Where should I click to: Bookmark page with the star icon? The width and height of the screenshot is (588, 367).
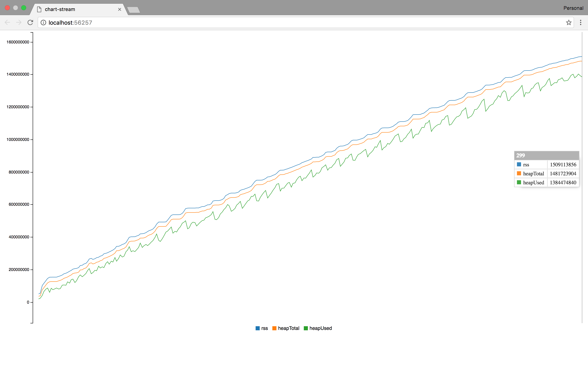pyautogui.click(x=569, y=23)
